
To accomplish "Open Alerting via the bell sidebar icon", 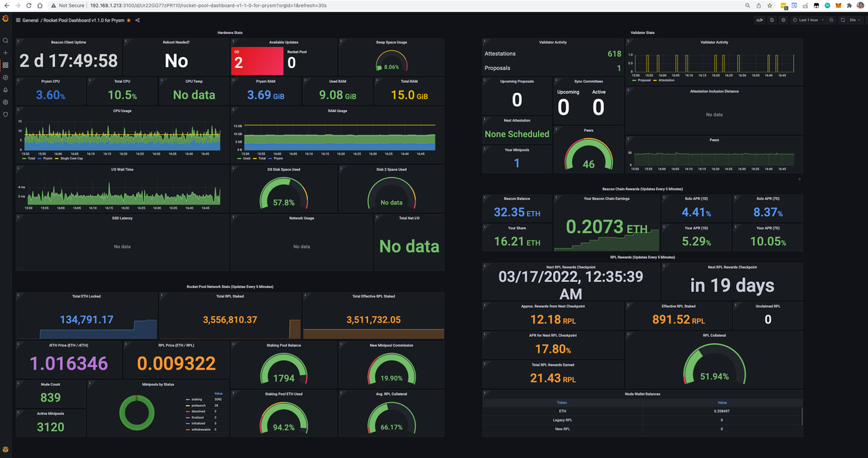I will coord(5,90).
